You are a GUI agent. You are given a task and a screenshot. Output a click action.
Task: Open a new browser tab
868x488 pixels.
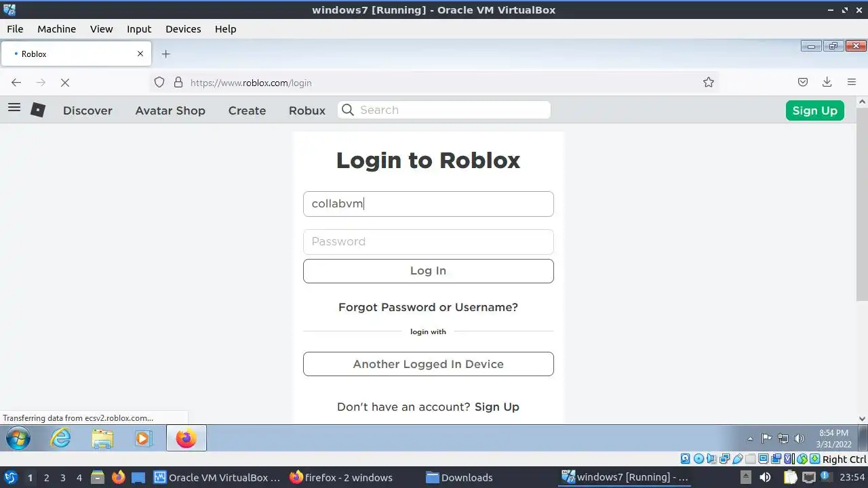(165, 54)
